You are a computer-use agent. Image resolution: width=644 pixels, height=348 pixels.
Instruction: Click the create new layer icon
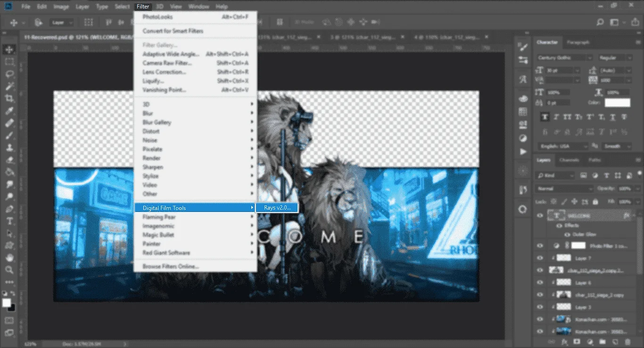[614, 342]
